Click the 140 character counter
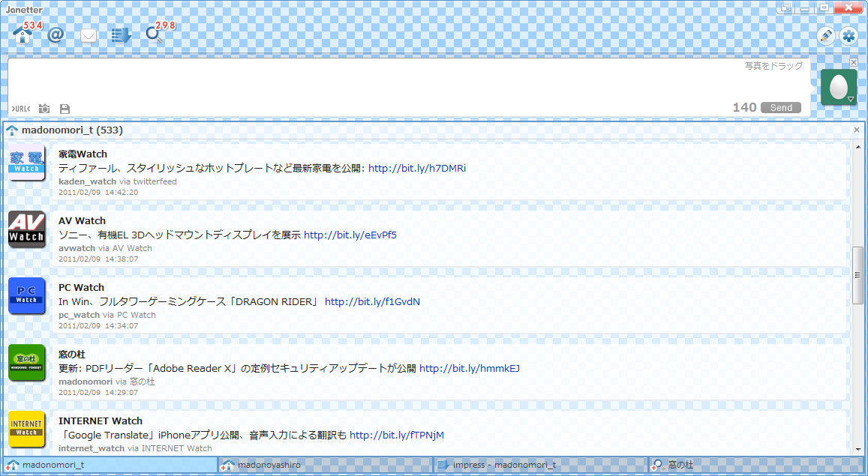 (744, 107)
